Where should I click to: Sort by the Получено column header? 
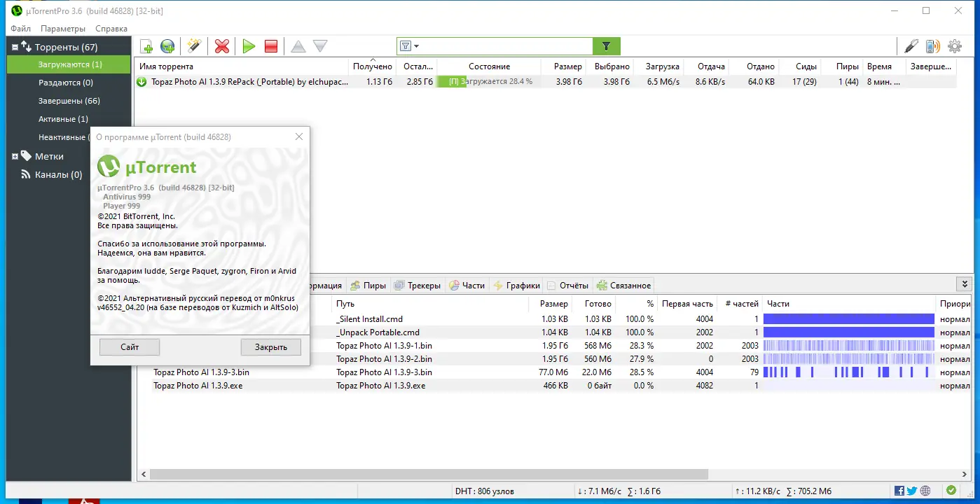pyautogui.click(x=373, y=66)
